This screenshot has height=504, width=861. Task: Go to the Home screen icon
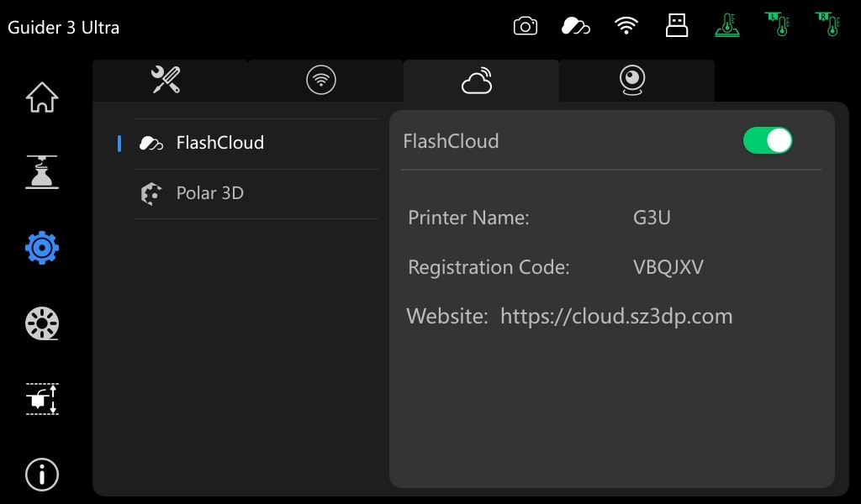[x=42, y=97]
